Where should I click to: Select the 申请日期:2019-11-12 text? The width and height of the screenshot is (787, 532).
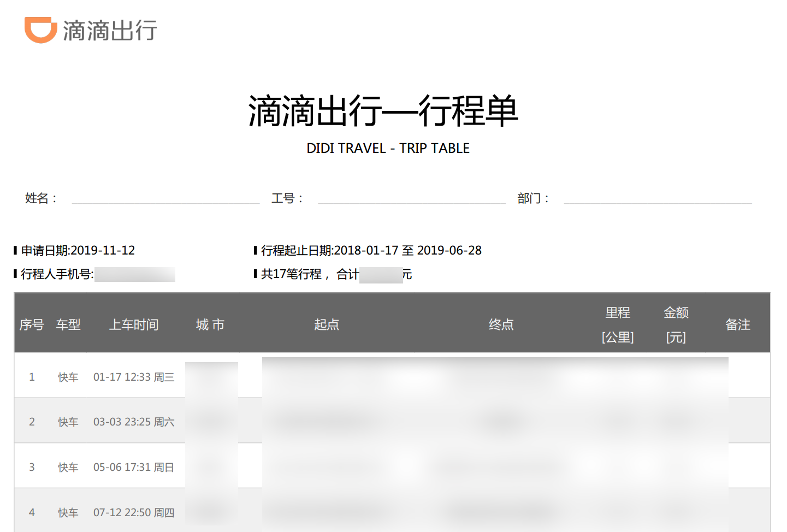point(78,251)
